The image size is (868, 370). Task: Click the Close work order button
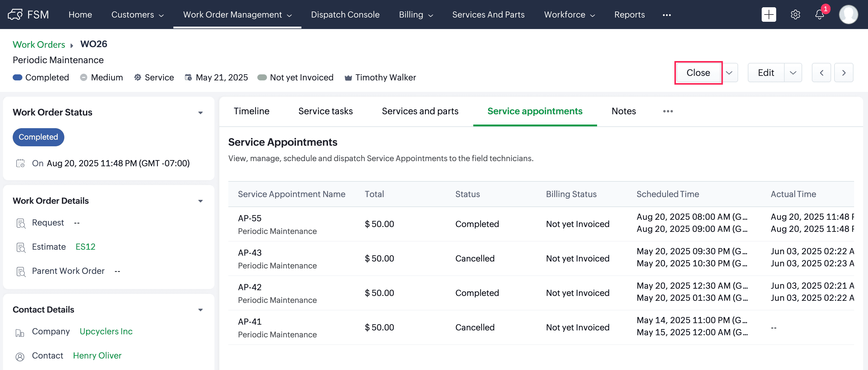(x=698, y=73)
